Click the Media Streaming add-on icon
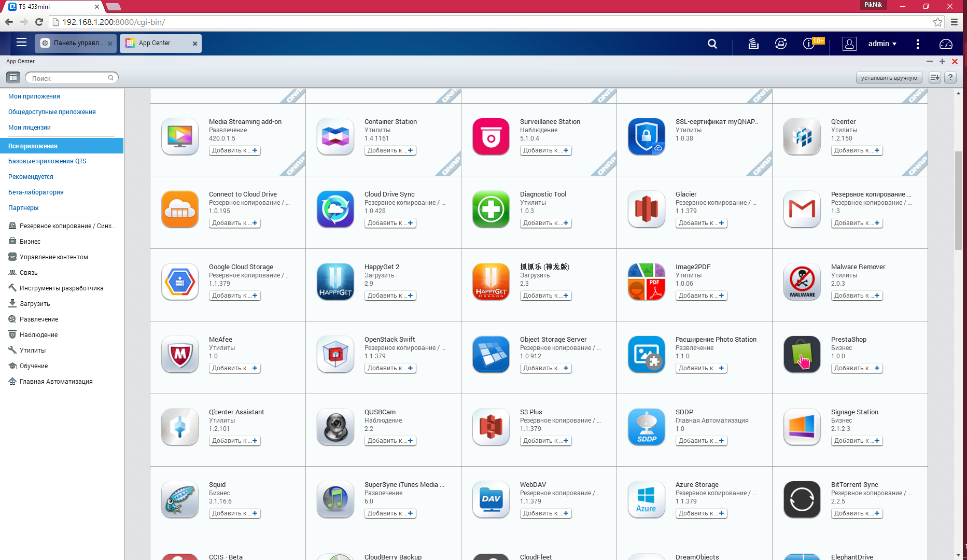967x560 pixels. click(x=180, y=136)
